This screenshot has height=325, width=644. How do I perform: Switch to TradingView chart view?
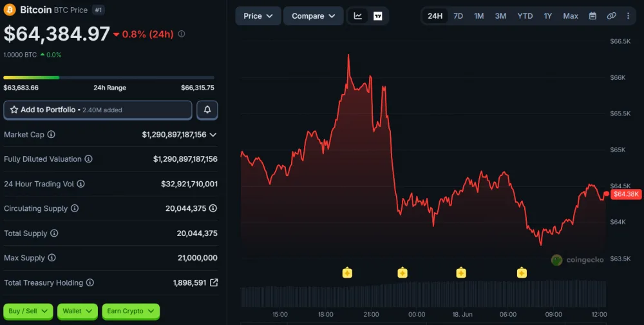click(378, 16)
